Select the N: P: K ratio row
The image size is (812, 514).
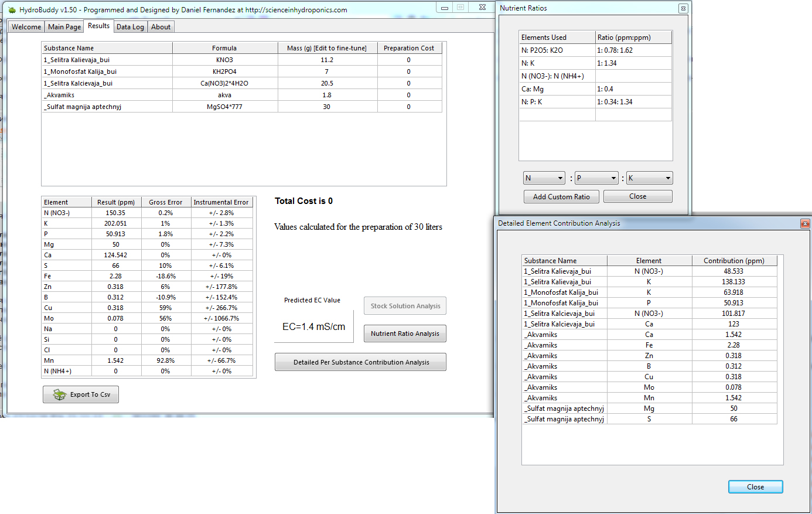595,102
